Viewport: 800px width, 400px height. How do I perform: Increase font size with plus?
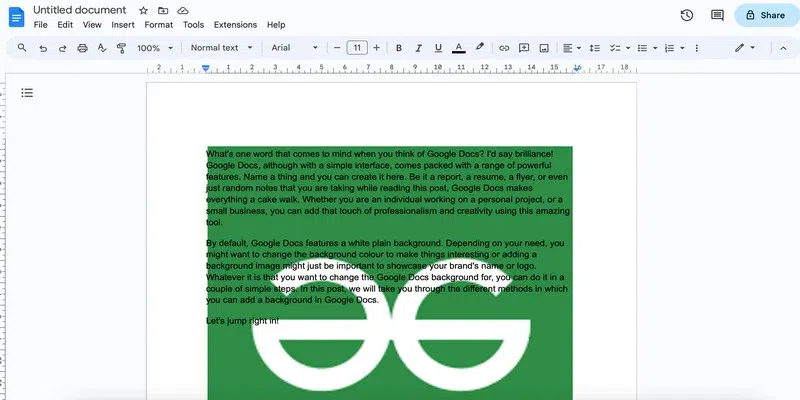click(377, 47)
